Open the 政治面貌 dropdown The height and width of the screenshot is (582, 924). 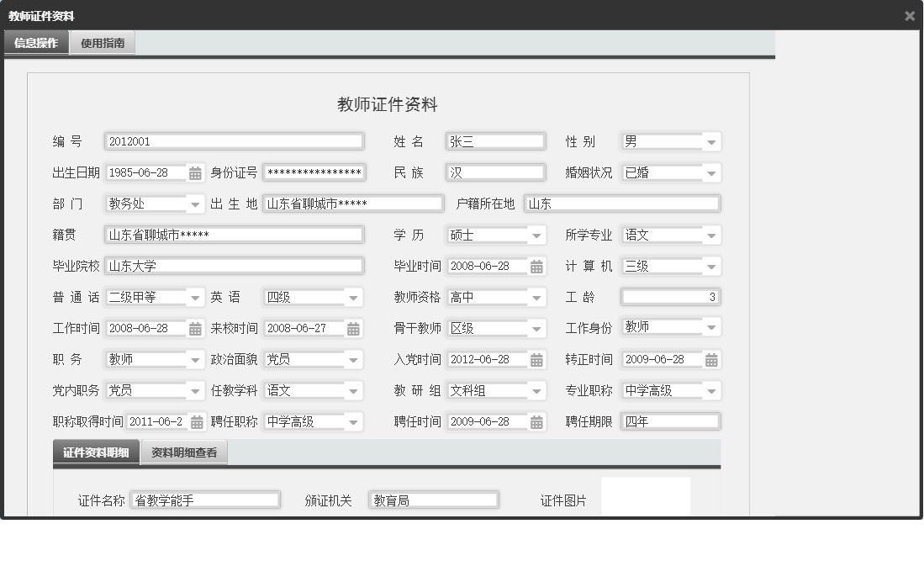(351, 359)
